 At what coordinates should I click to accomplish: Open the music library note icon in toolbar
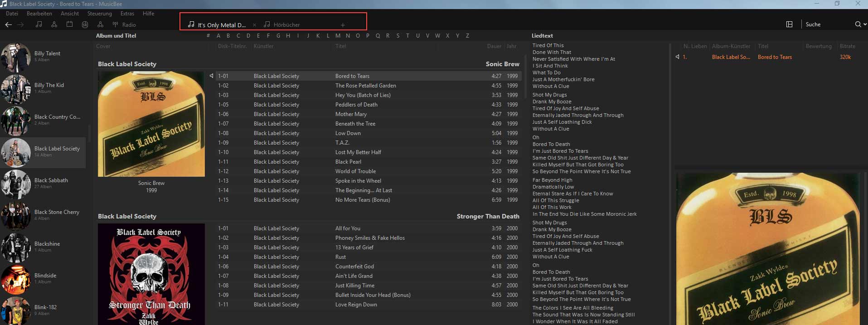(39, 24)
